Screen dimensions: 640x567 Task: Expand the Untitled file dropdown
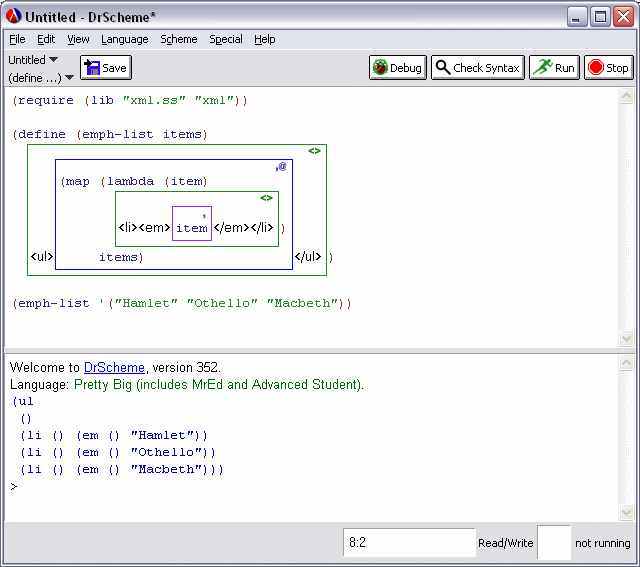click(33, 60)
